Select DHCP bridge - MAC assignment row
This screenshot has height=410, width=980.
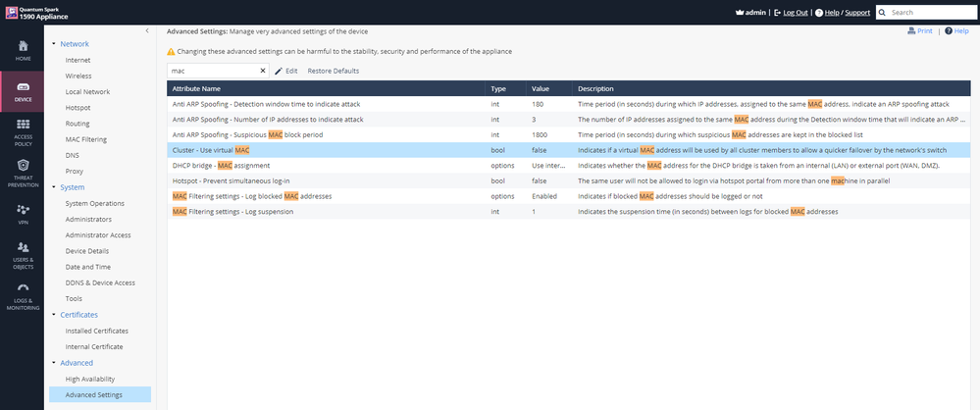569,166
